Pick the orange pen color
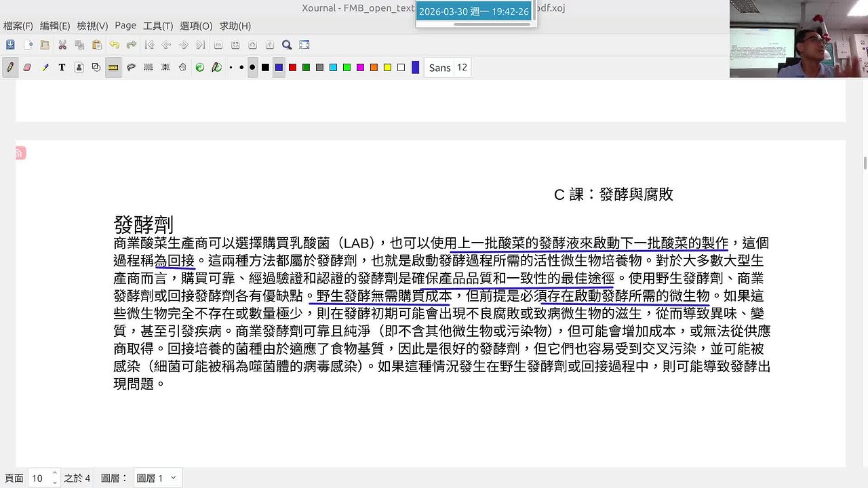The height and width of the screenshot is (488, 868). pyautogui.click(x=374, y=67)
